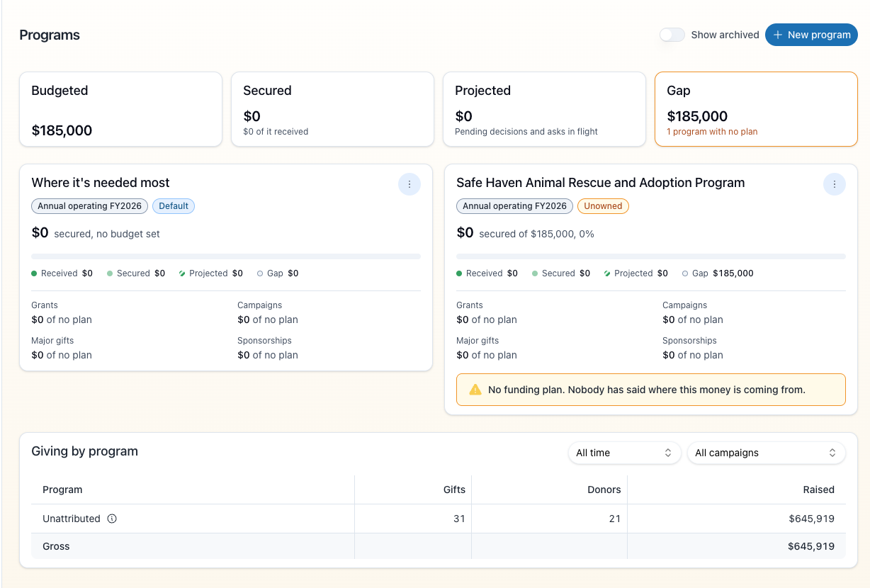Click the Unattributed row raised amount $645,919
Image resolution: width=870 pixels, height=588 pixels.
pyautogui.click(x=811, y=519)
